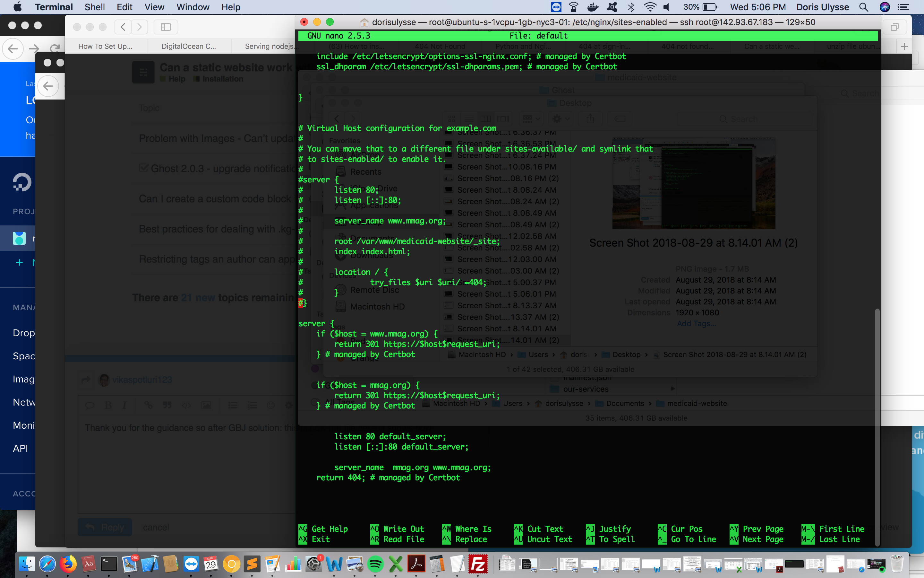The width and height of the screenshot is (924, 578).
Task: Launch Microsoft Excel from the dock
Action: 396,564
